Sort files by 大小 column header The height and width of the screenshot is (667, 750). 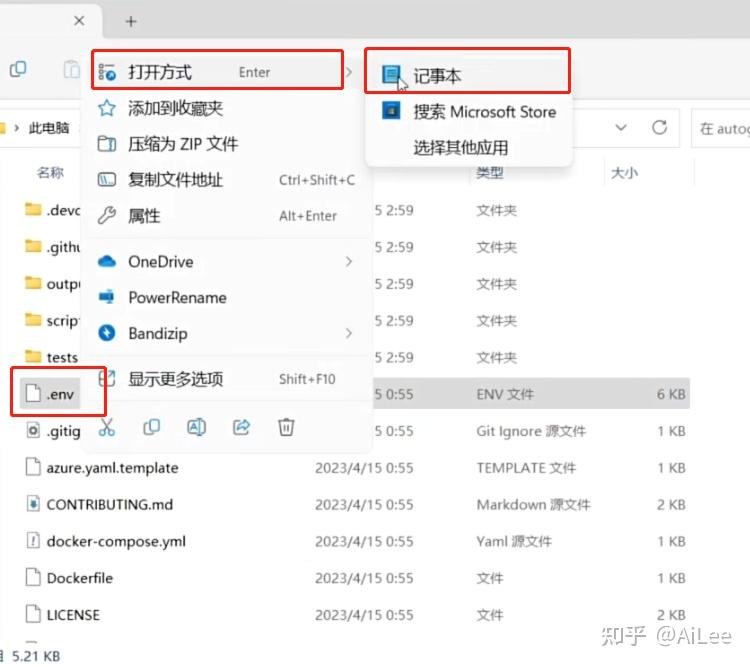(x=624, y=173)
